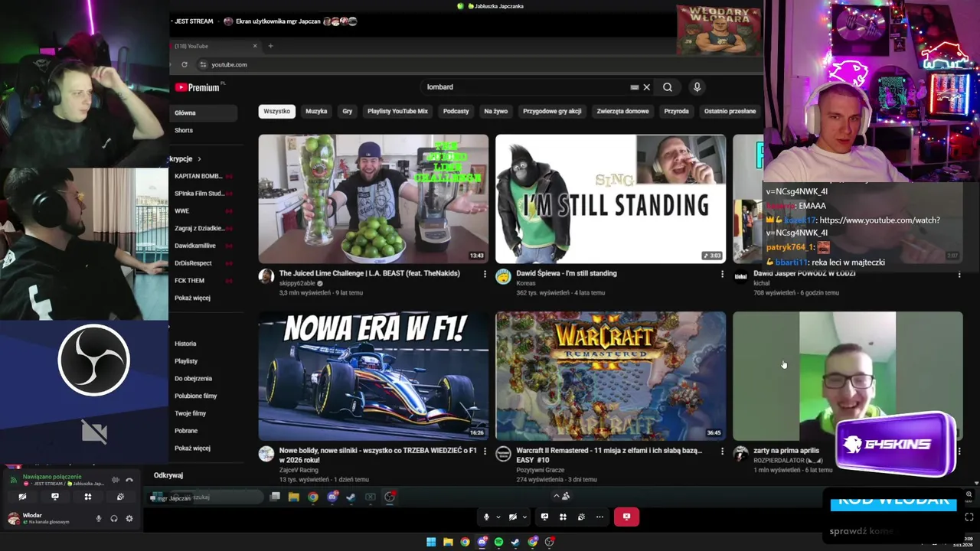980x551 pixels.
Task: Toggle mute in the call control bar
Action: 486,517
